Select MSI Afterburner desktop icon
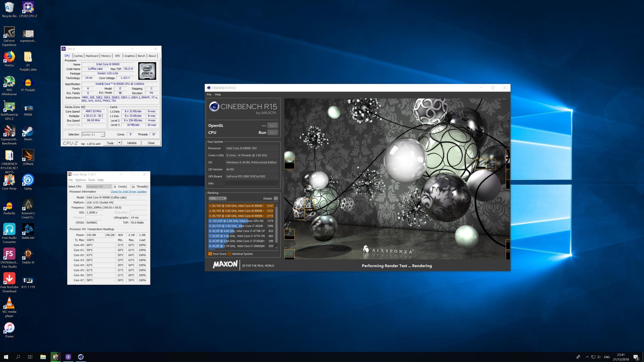The width and height of the screenshot is (644, 362). (9, 86)
